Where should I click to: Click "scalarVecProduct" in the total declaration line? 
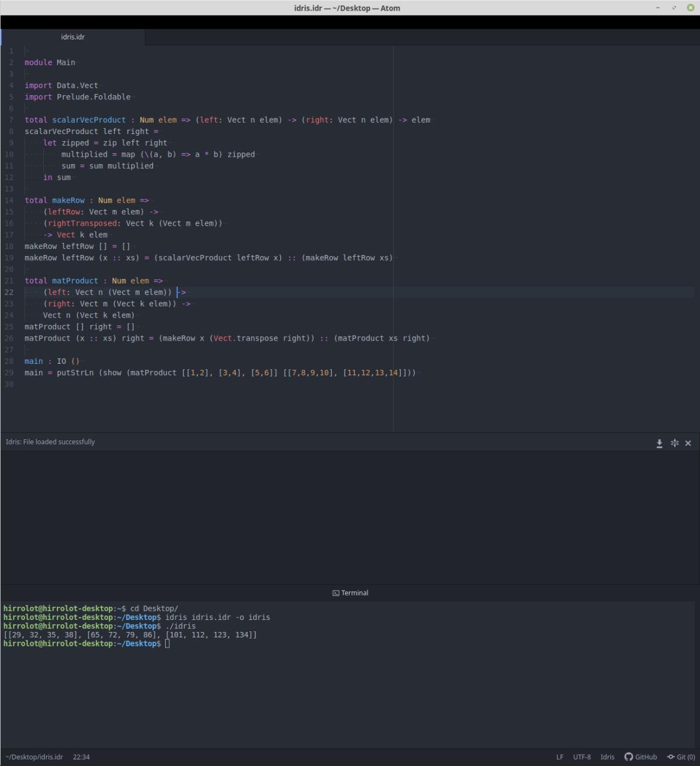89,120
